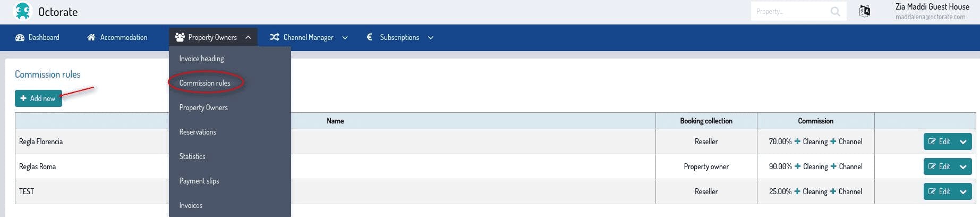The image size is (980, 217).
Task: Open dropdown arrow next to Regla Florencia Edit
Action: [963, 141]
